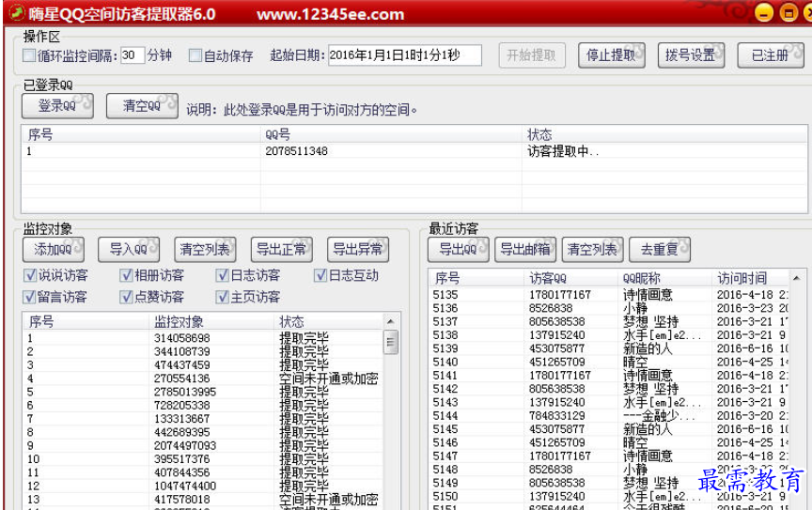Click the 起始日期 start date field

coord(405,55)
